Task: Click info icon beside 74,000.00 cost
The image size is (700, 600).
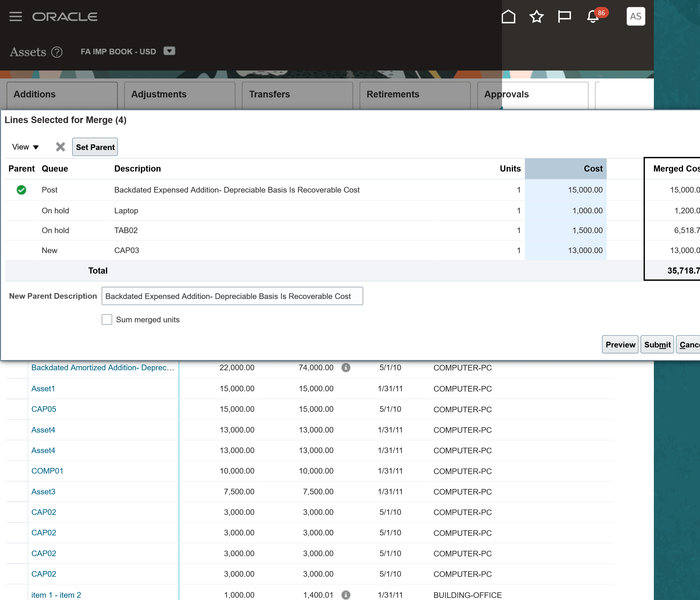Action: coord(346,368)
